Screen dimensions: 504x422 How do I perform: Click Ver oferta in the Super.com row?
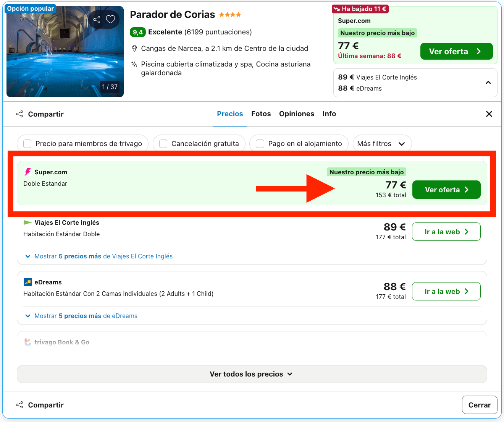click(446, 190)
